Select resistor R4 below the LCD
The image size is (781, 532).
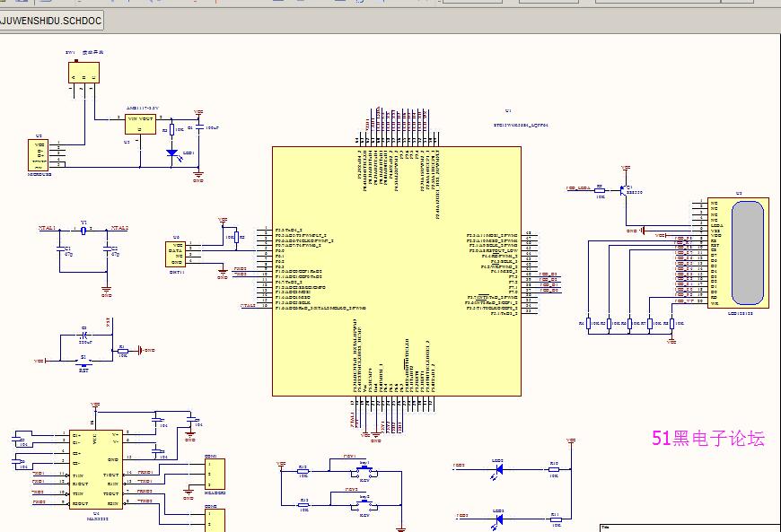pos(588,324)
